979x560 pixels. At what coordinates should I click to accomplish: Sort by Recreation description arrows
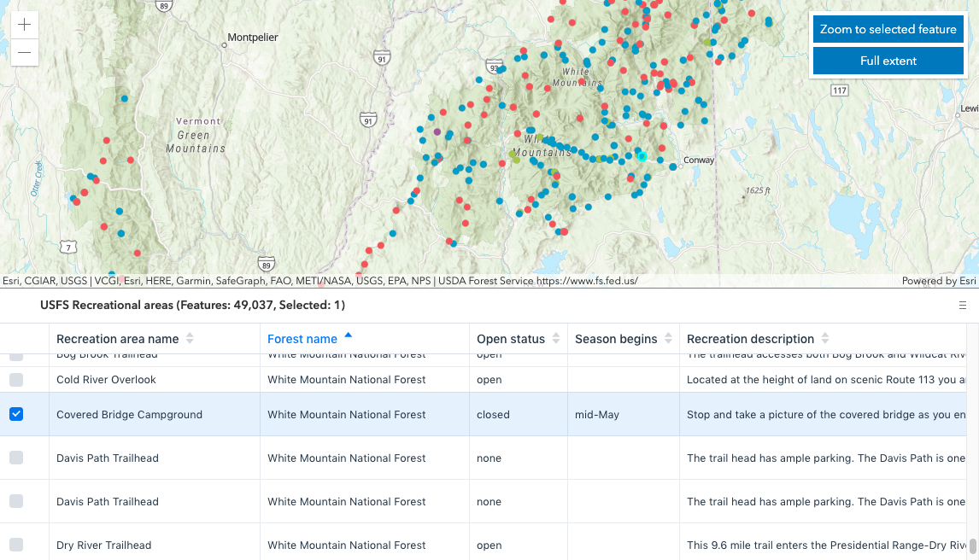pyautogui.click(x=824, y=339)
